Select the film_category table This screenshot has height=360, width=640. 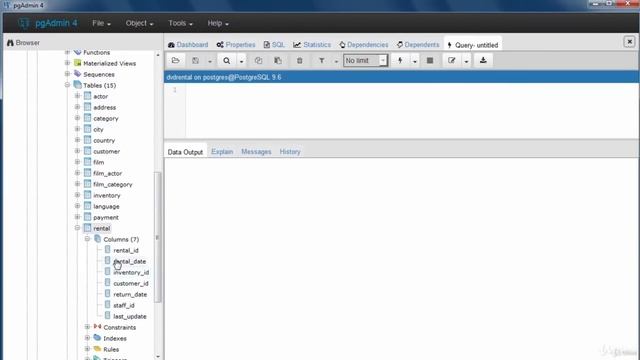coord(113,184)
